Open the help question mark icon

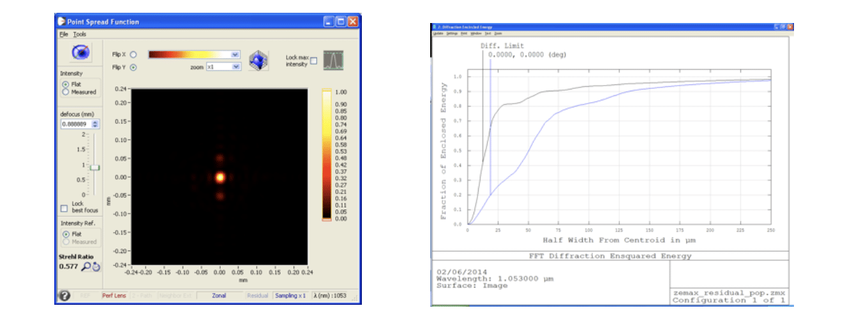pos(64,296)
